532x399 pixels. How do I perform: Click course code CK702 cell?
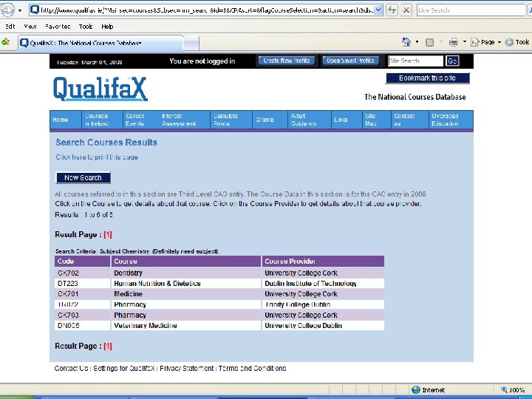[x=82, y=273]
